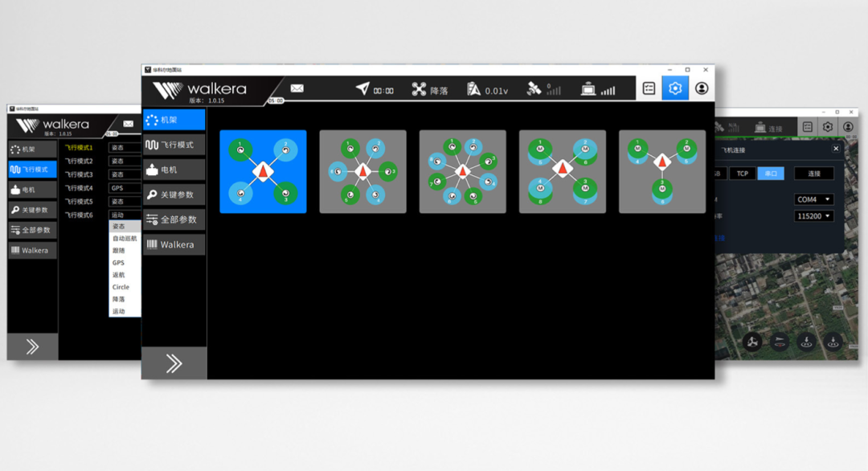Click the battery voltage 0.01v indicator
The width and height of the screenshot is (868, 471).
point(488,90)
